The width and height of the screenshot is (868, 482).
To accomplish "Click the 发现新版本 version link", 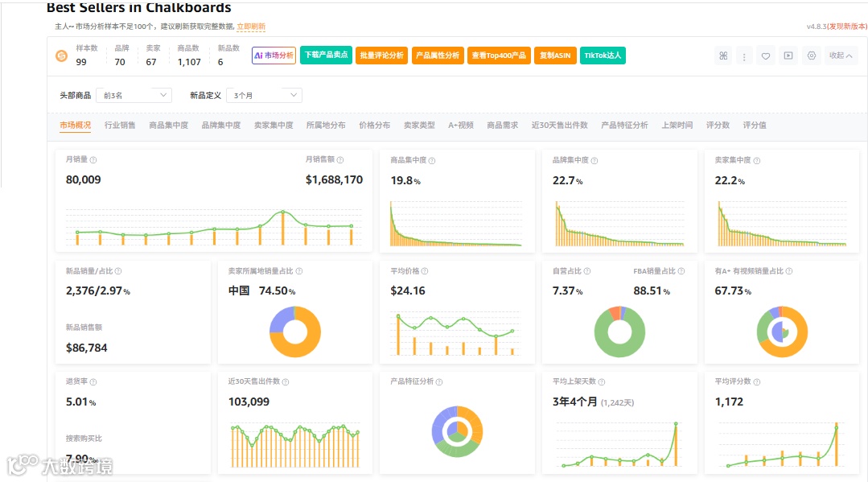I will pos(846,27).
